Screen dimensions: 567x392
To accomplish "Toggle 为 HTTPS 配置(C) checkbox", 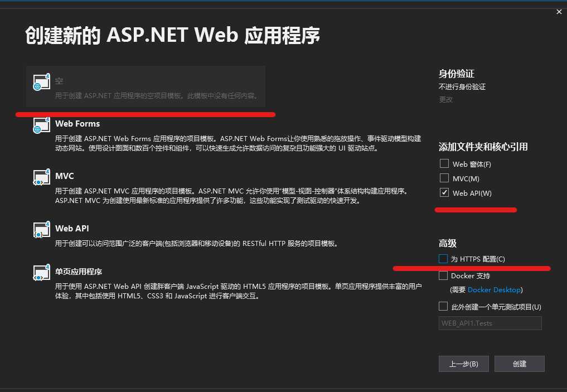I will click(443, 259).
